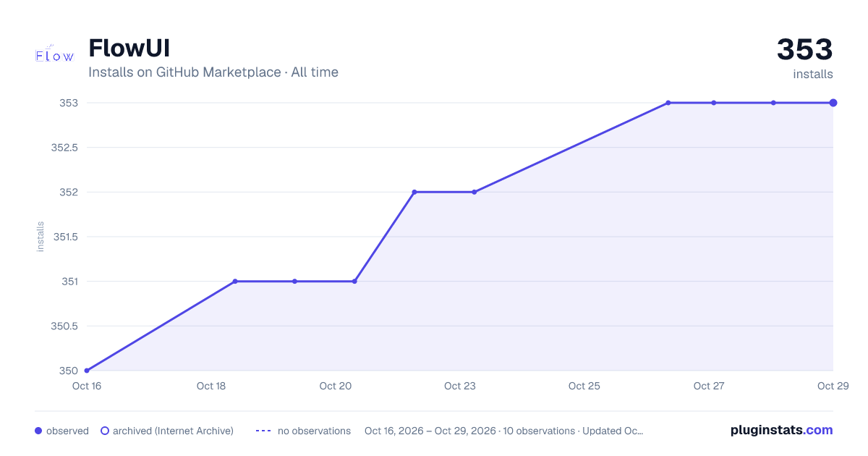Click the Oct 18 x-axis label
This screenshot has width=868, height=456.
(x=211, y=386)
